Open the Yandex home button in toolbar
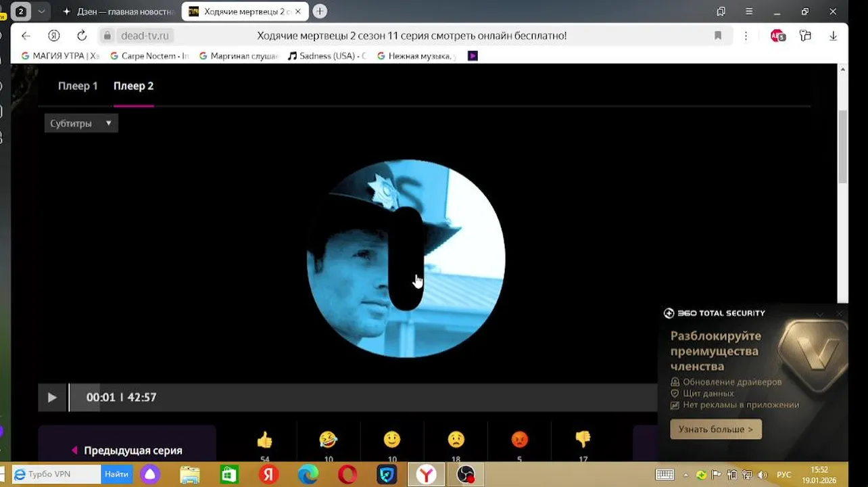The width and height of the screenshot is (868, 487). (54, 36)
